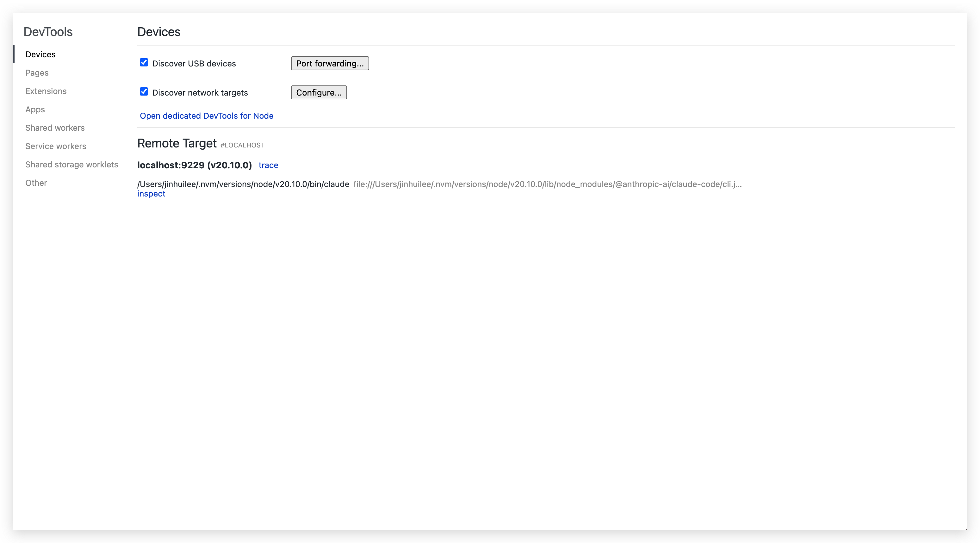Screen dimensions: 980x543
Task: Open the Port forwarding dialog
Action: point(329,63)
